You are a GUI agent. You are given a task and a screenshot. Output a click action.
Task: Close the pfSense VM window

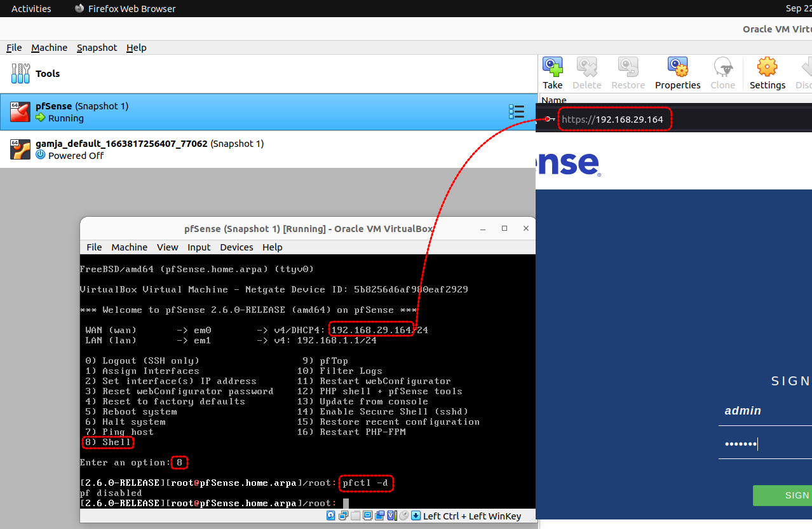(525, 228)
